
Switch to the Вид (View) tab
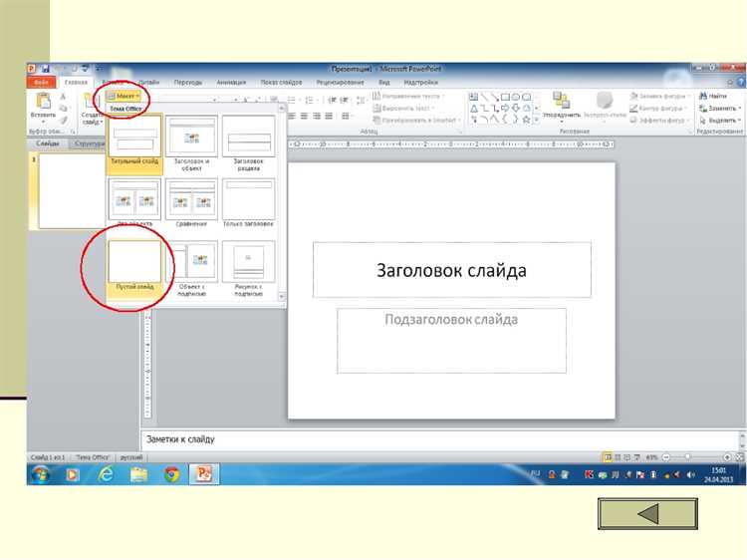tap(384, 83)
